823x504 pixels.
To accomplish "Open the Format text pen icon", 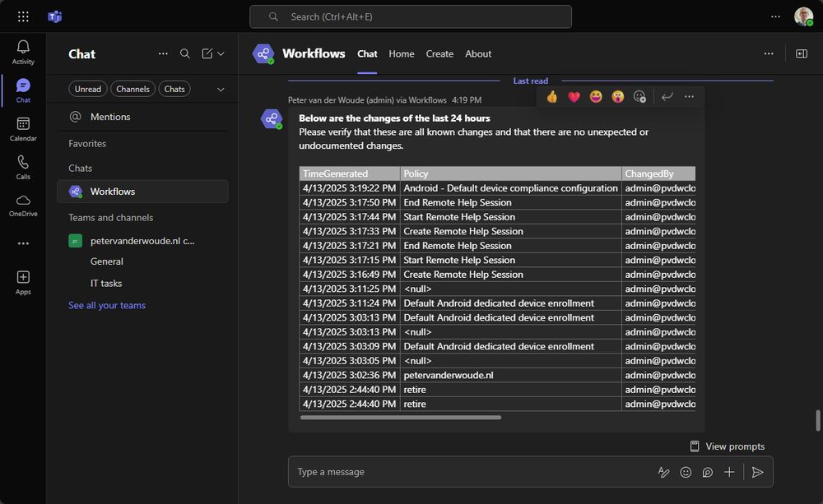I will [664, 472].
